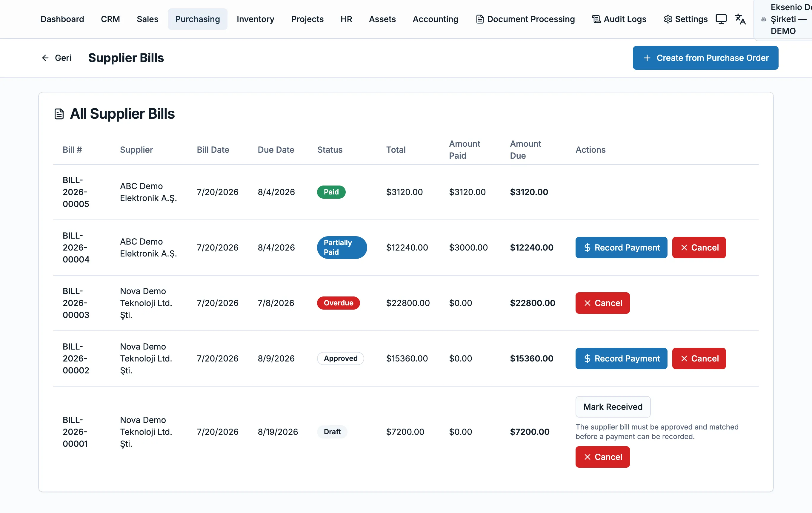Select the Purchasing tab
812x513 pixels.
pyautogui.click(x=198, y=19)
